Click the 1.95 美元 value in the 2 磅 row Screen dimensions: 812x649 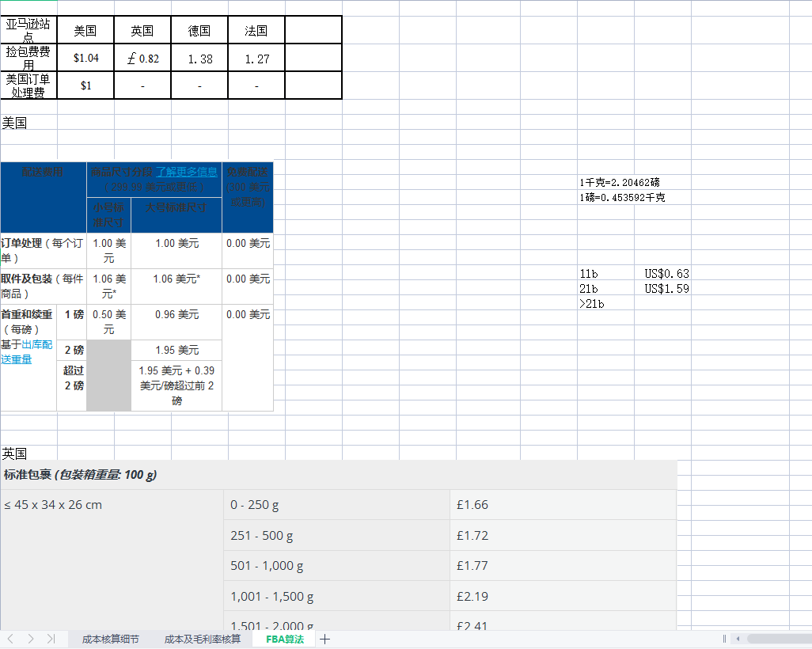tap(177, 350)
